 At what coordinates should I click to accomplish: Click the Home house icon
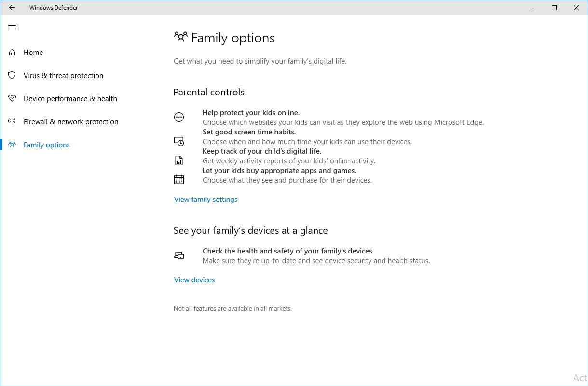12,53
